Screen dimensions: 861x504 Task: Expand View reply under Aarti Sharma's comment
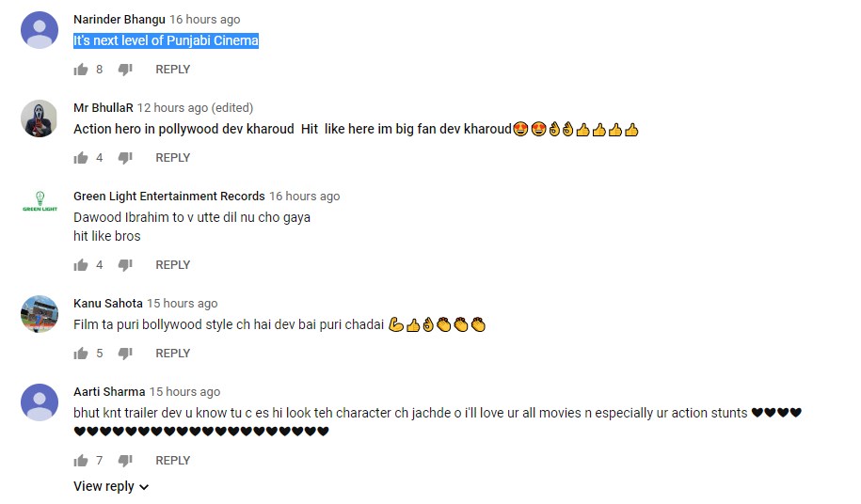[x=111, y=486]
